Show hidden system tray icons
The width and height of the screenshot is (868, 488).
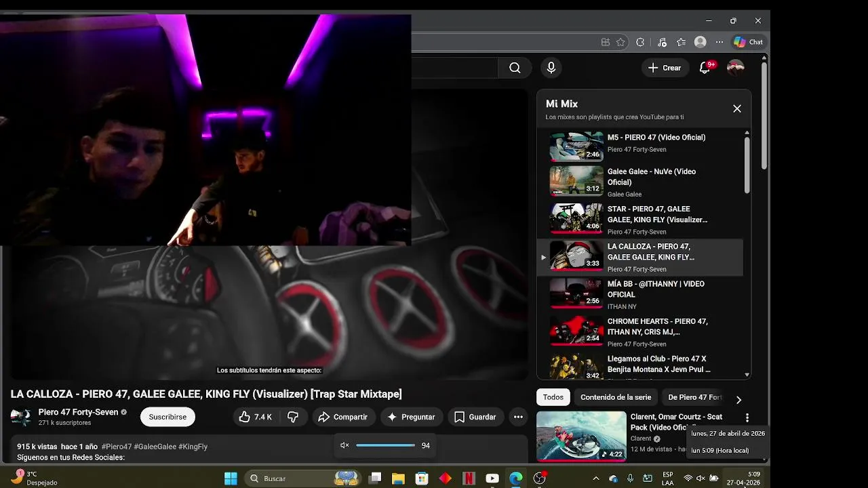pyautogui.click(x=596, y=479)
